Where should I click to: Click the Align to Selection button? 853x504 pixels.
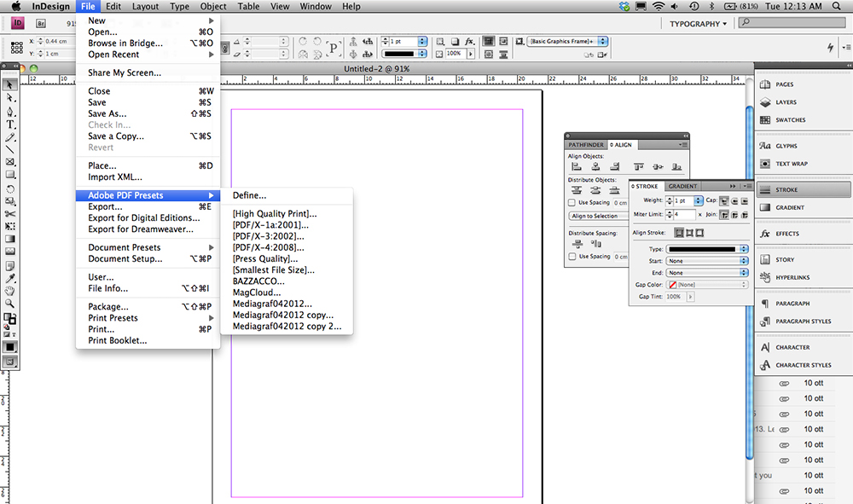597,216
